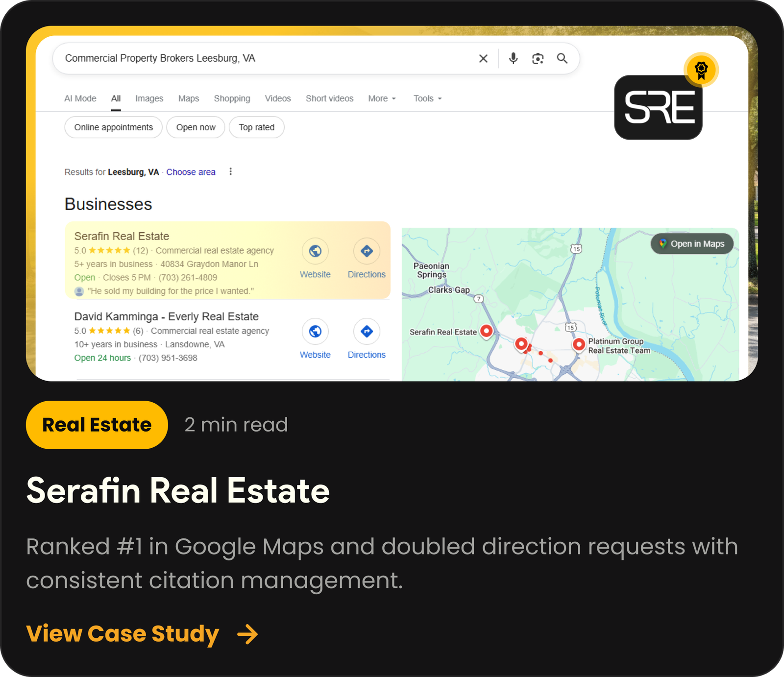Click the Open 24 hours status text
Viewport: 784px width, 677px height.
(102, 358)
